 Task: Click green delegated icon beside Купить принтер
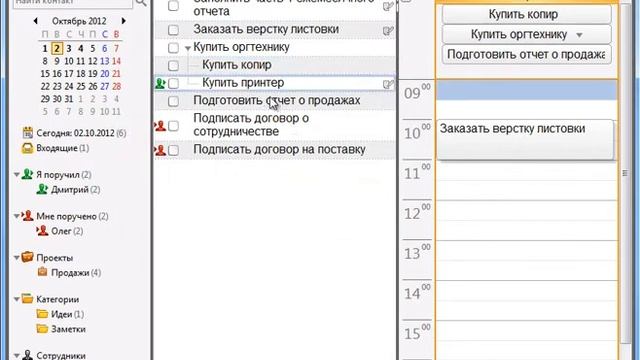[x=160, y=83]
